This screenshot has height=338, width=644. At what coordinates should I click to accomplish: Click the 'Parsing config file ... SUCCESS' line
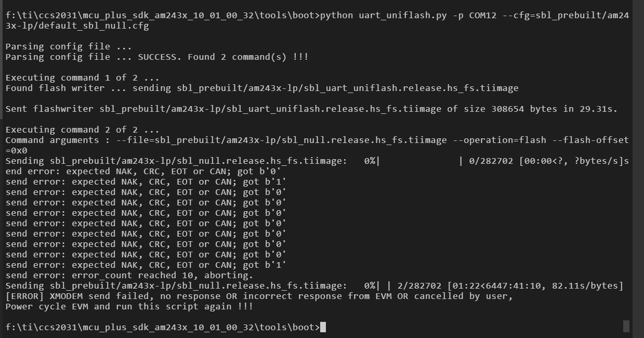coord(156,57)
